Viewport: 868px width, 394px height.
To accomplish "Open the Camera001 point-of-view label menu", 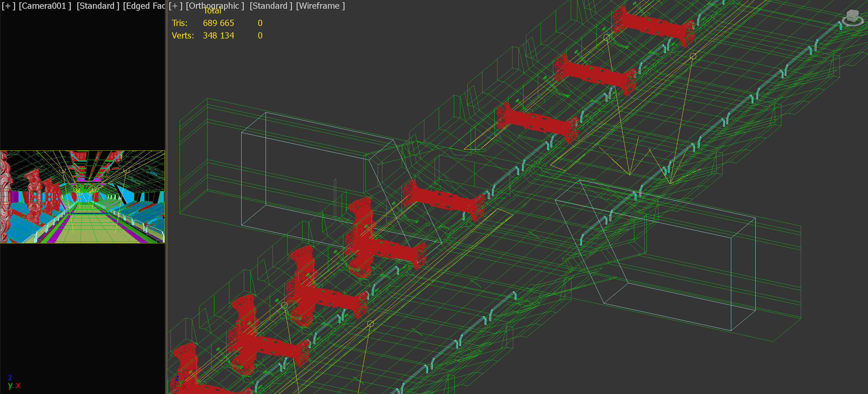I will pos(45,6).
